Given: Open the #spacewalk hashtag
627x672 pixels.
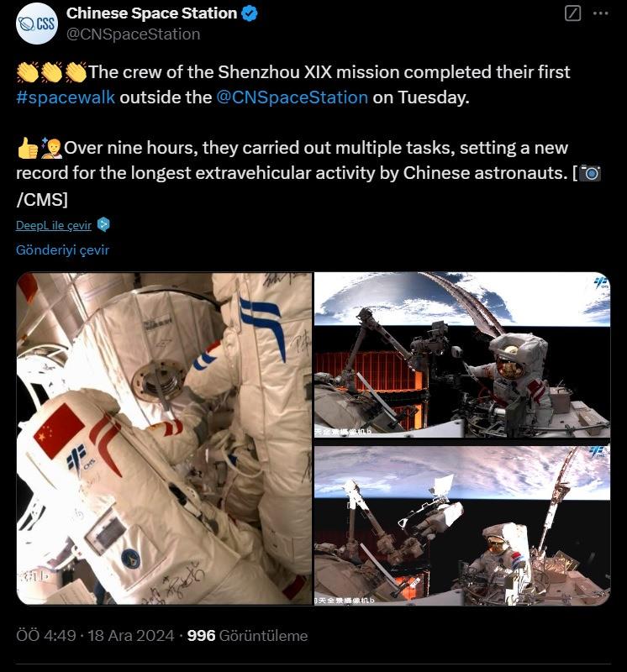Looking at the screenshot, I should point(66,97).
